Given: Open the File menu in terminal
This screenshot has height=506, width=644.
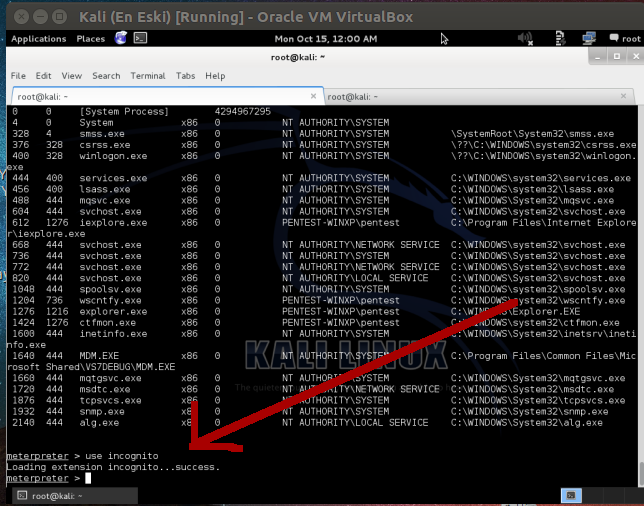Looking at the screenshot, I should [x=18, y=76].
